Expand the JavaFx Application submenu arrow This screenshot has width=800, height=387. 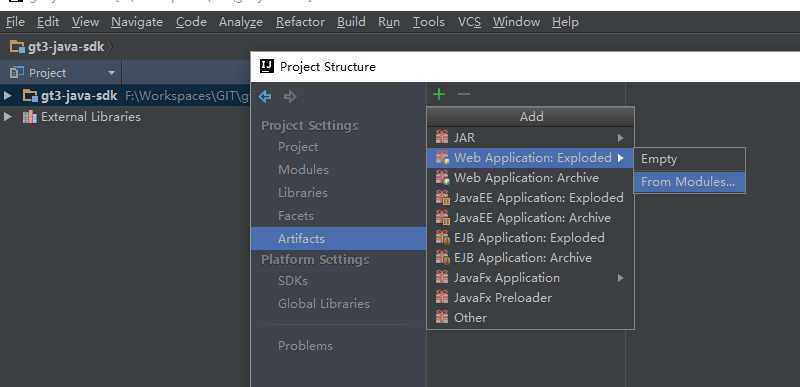pos(620,278)
